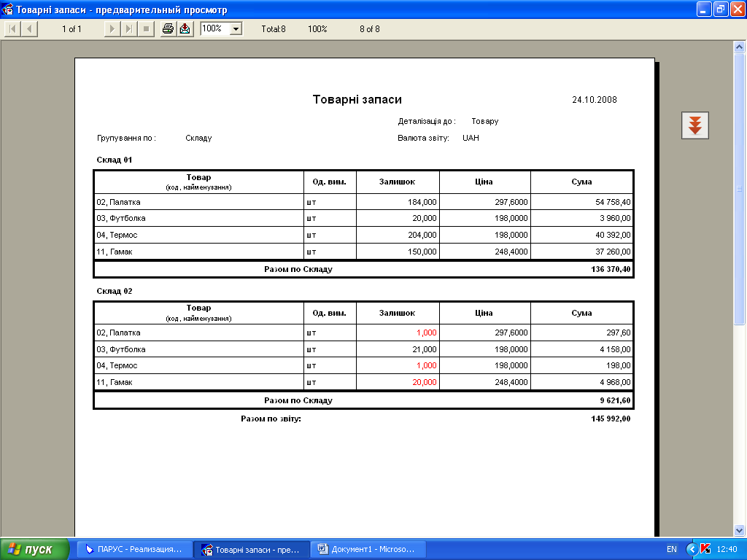This screenshot has width=747, height=560.
Task: Click the EN language indicator
Action: (672, 549)
